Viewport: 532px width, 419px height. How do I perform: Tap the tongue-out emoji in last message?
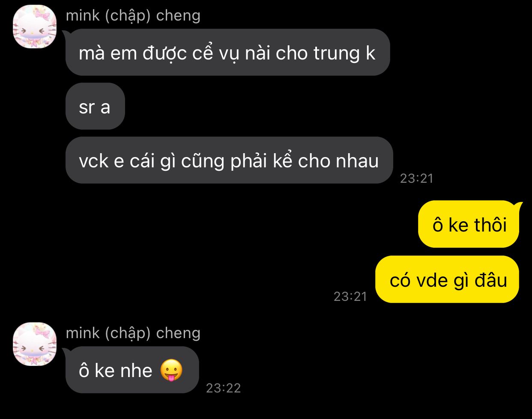[171, 371]
